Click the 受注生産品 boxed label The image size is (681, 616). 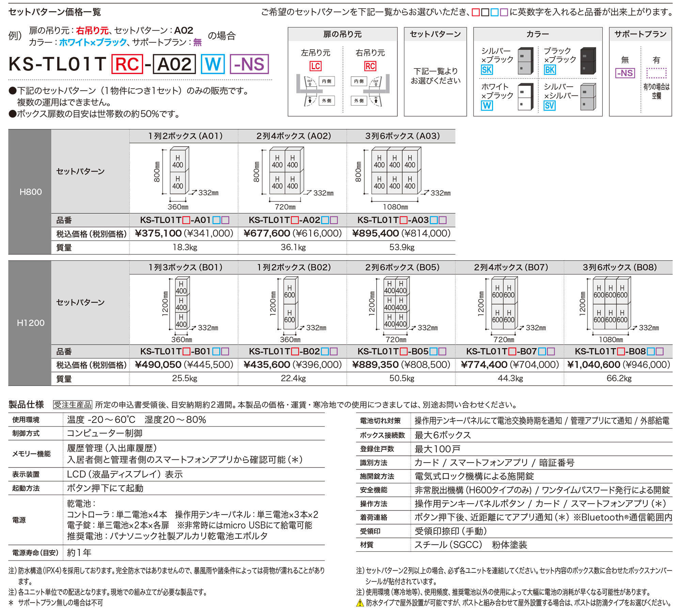click(73, 404)
